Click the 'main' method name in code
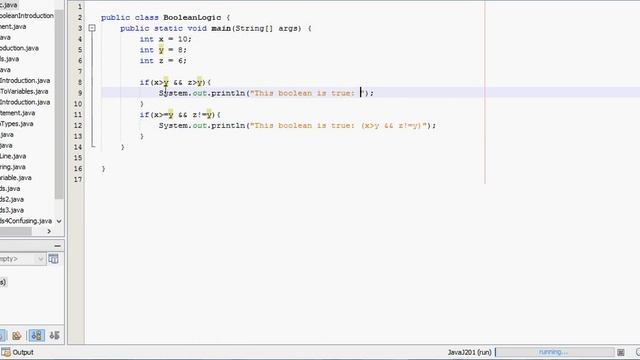Viewport: 640px width, 360px height. pyautogui.click(x=221, y=28)
